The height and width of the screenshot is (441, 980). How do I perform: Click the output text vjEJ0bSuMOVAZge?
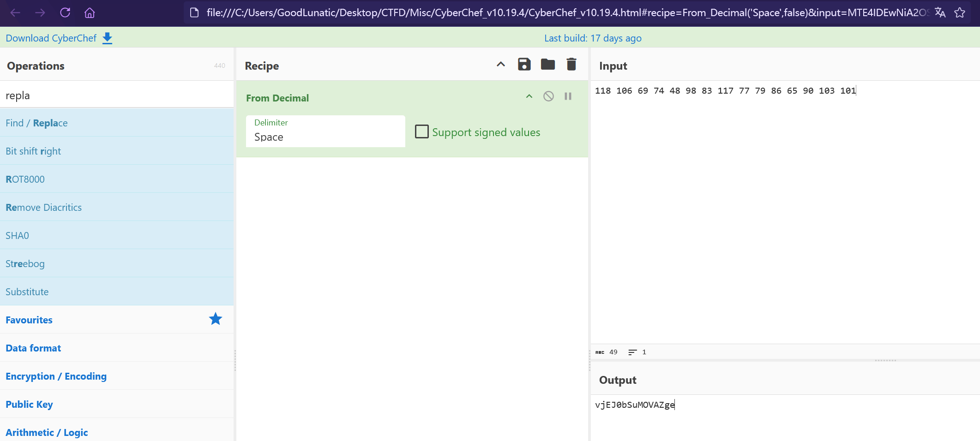[635, 405]
